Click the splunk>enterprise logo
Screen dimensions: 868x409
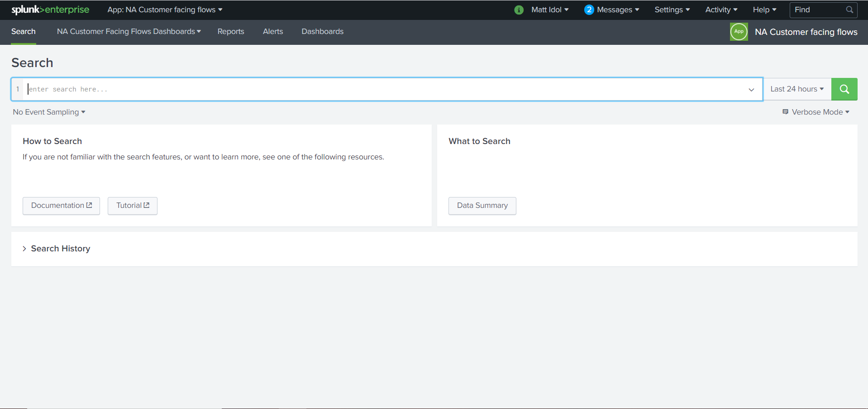50,10
